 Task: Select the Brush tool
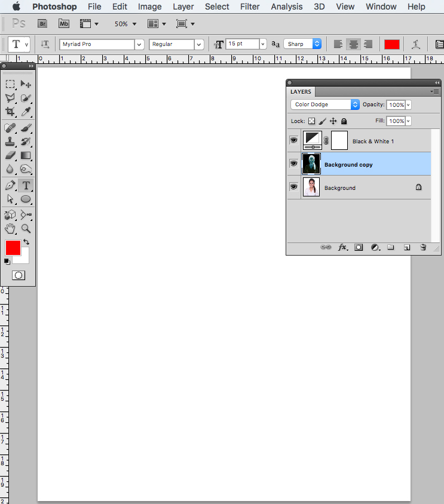[26, 128]
